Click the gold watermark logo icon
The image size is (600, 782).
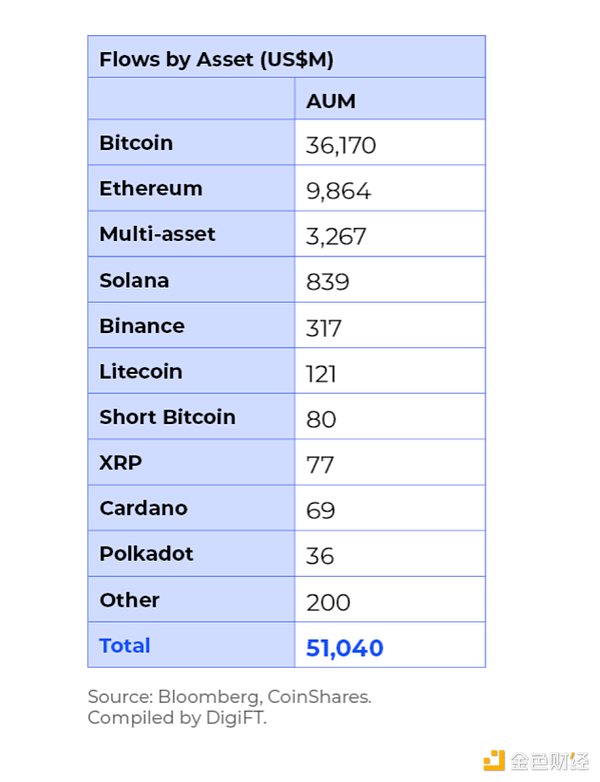[495, 762]
